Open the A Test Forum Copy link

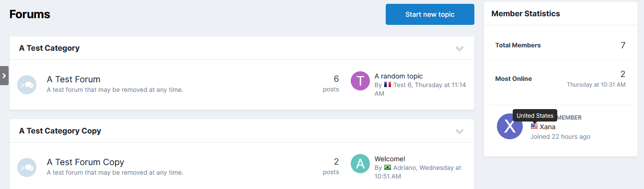coord(85,162)
